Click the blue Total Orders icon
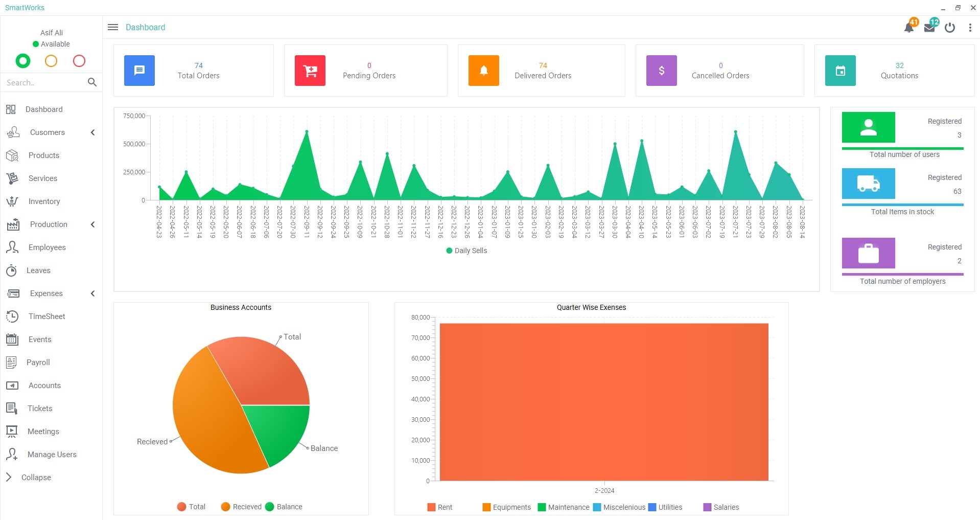The width and height of the screenshot is (980, 520). pos(139,71)
